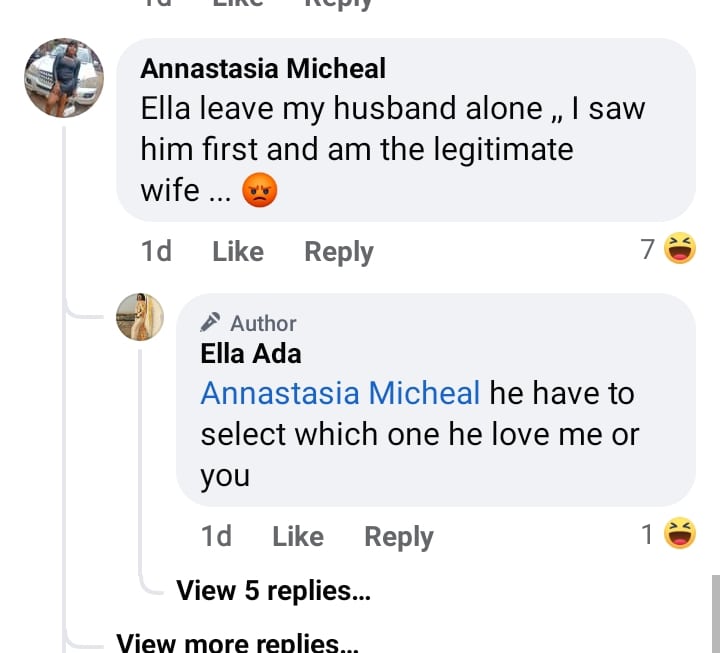Reply to Annastasia Micheal's comment

tap(338, 252)
